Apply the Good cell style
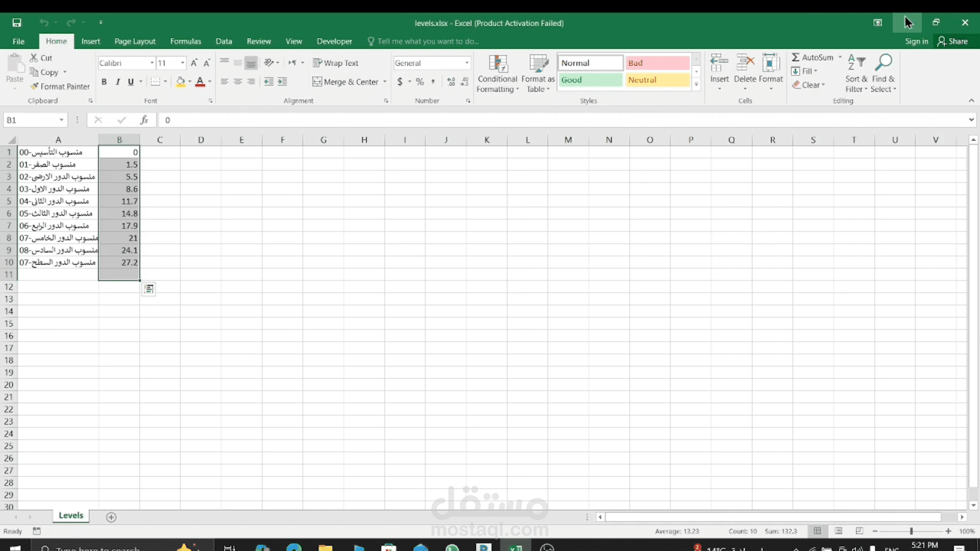980x551 pixels. point(590,80)
